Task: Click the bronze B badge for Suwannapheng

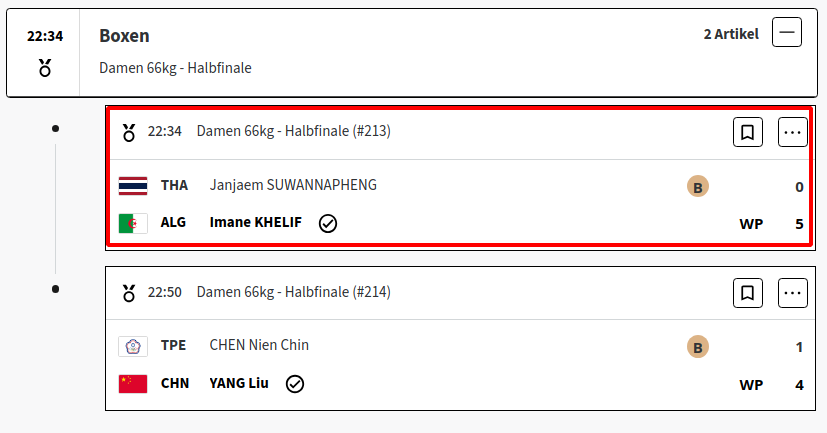Action: 697,187
